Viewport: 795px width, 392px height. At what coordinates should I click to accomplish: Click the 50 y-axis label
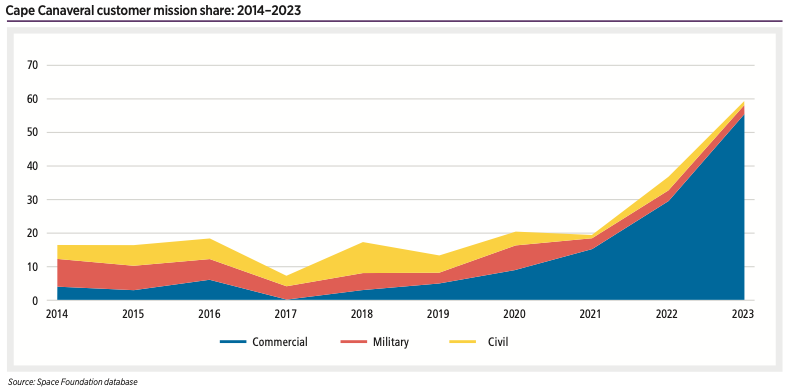pyautogui.click(x=33, y=132)
